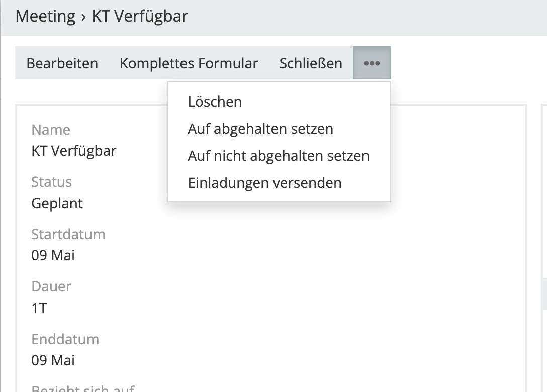The width and height of the screenshot is (547, 392).
Task: Open Komplettes Formular view
Action: coord(189,63)
